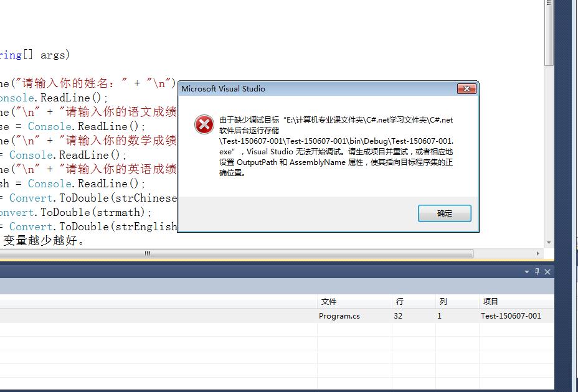Click the error message text in the dialog
This screenshot has width=578, height=392.
[336, 146]
